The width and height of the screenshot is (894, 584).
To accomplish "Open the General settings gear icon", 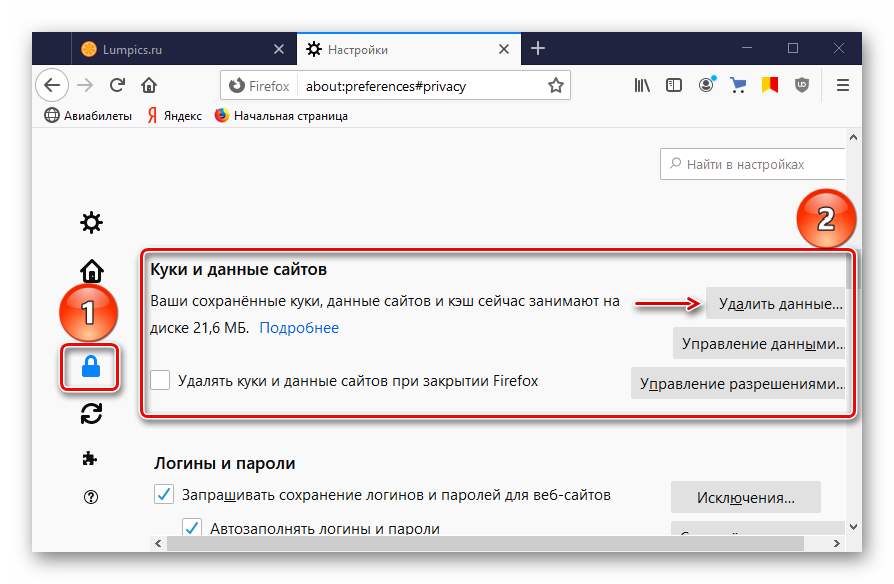I will pyautogui.click(x=92, y=223).
